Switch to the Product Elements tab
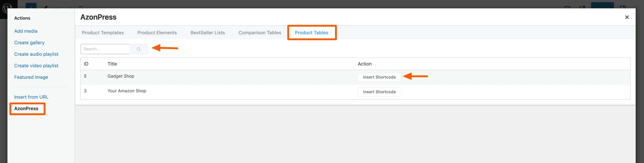644x163 pixels. click(x=157, y=33)
